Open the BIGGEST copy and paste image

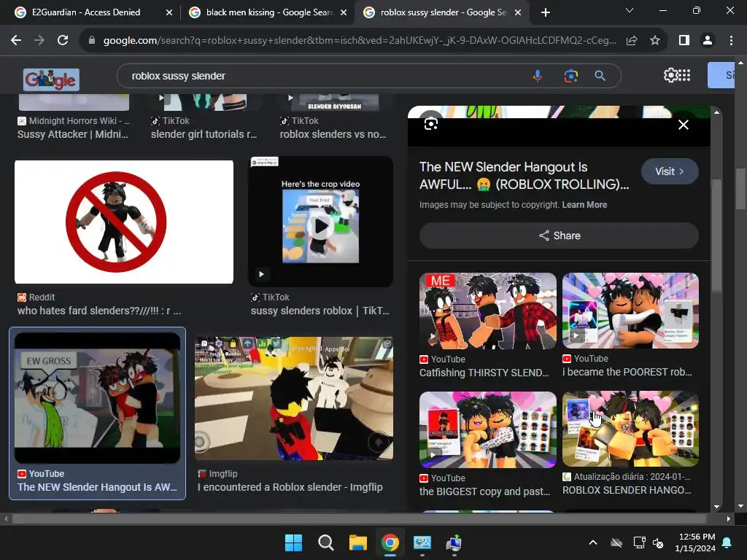coord(488,429)
